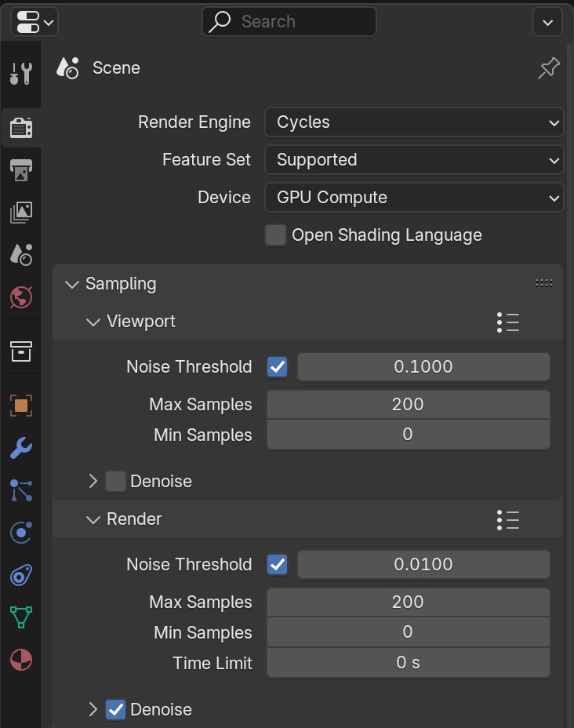Disable Render Denoise checkbox
The image size is (574, 728).
115,709
